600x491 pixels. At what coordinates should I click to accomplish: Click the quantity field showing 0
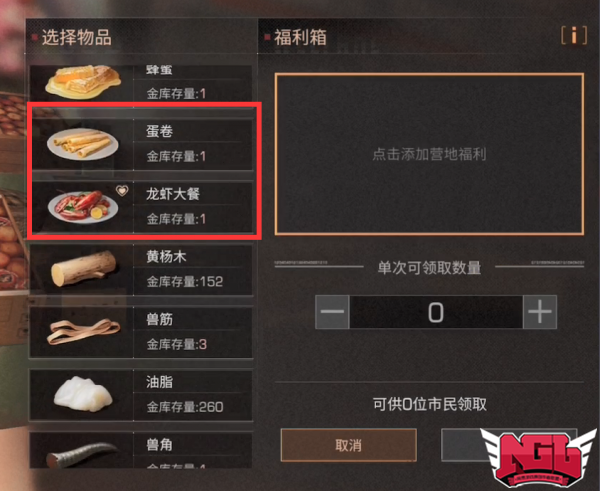(x=436, y=312)
